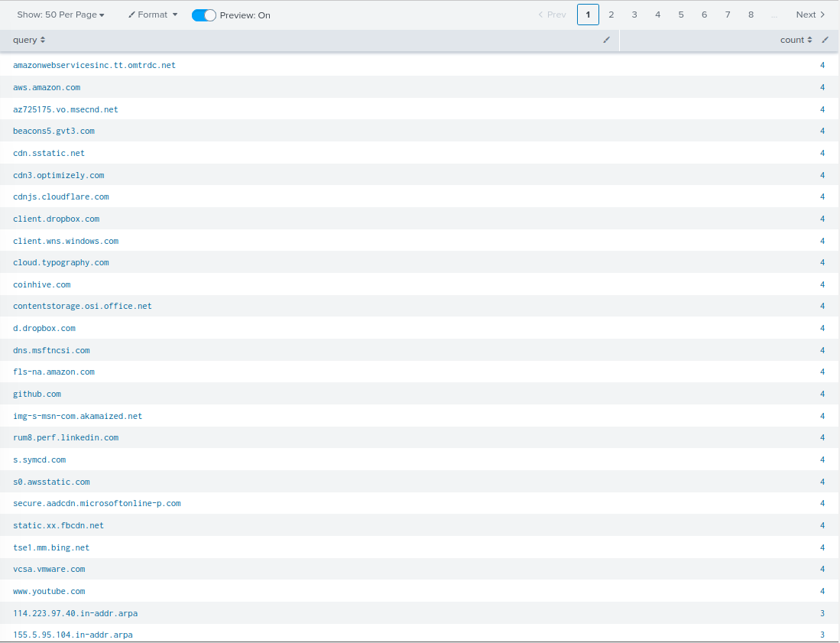This screenshot has width=840, height=643.
Task: Click img-s-msn-com.akamaized.net query value
Action: [78, 416]
